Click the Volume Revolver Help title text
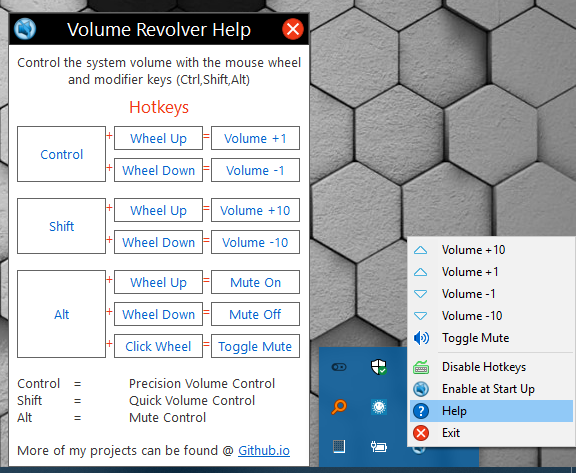Viewport: 576px width, 473px height. tap(159, 29)
